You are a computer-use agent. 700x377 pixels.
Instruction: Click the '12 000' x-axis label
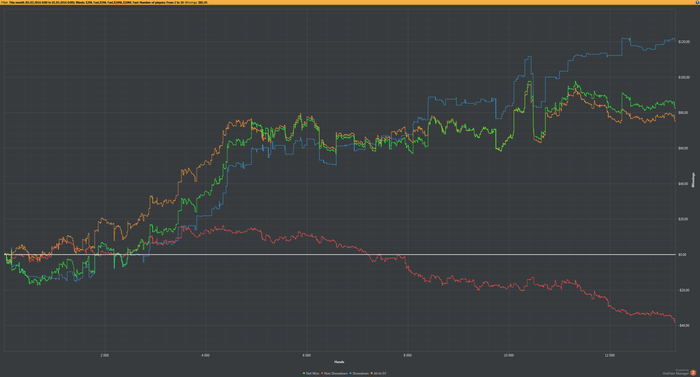[610, 356]
